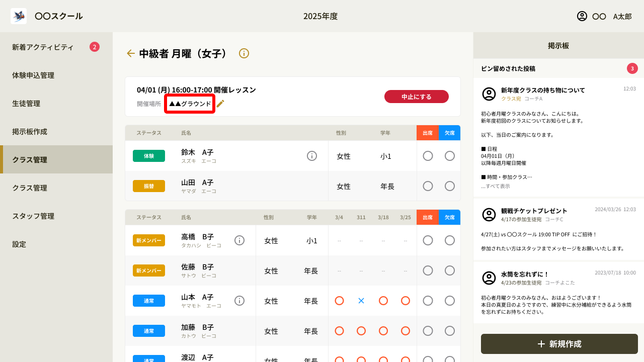Open info icon for 山本 A子

(239, 301)
